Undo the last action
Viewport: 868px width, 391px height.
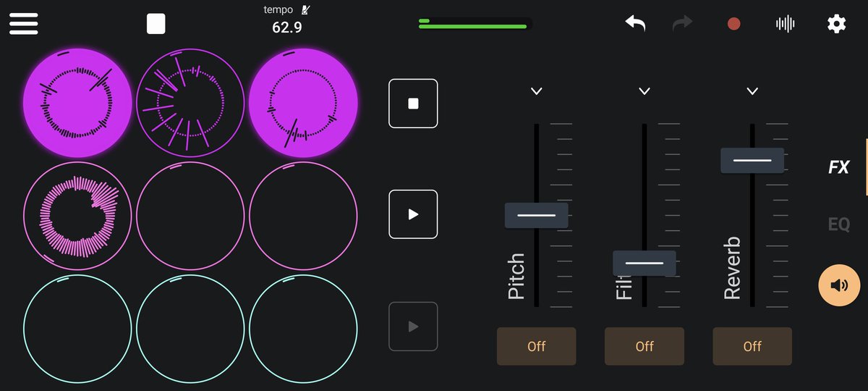point(635,23)
